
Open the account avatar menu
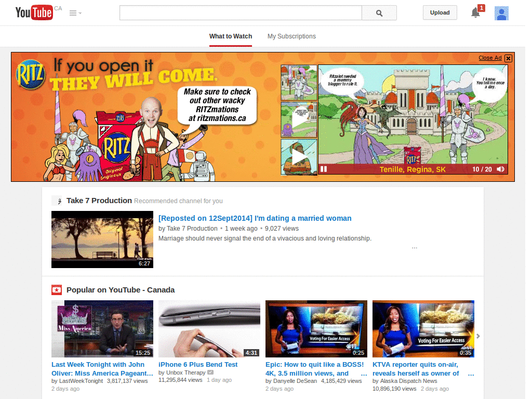(501, 13)
